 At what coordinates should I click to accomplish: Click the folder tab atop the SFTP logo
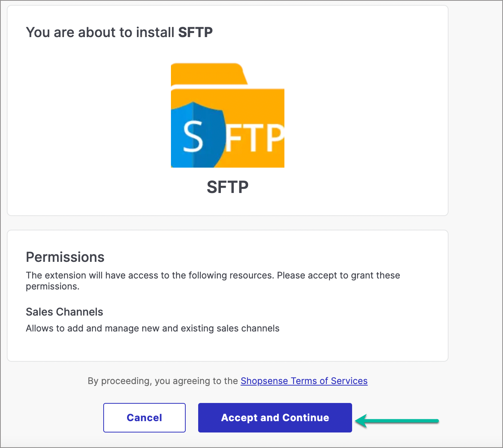[x=209, y=74]
